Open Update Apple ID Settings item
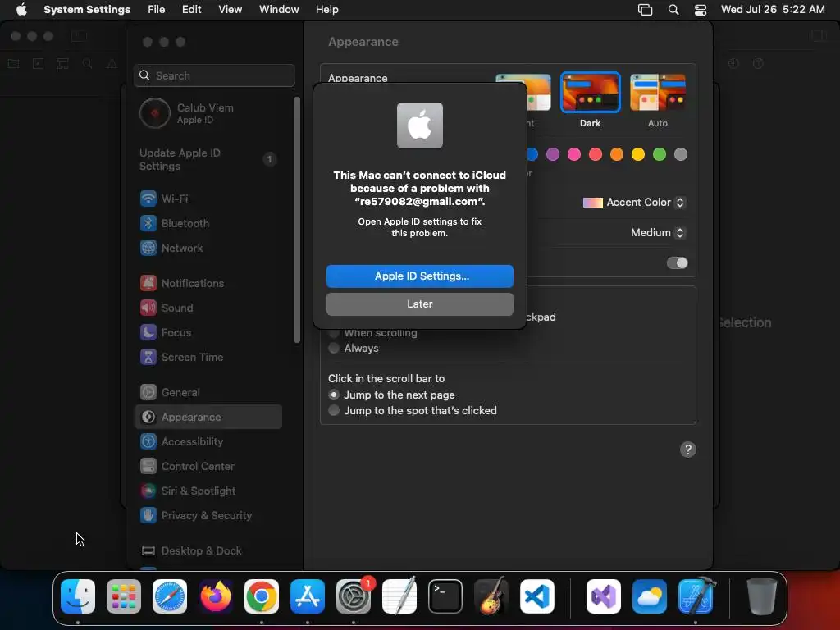Screen dimensions: 840x630 (209, 159)
